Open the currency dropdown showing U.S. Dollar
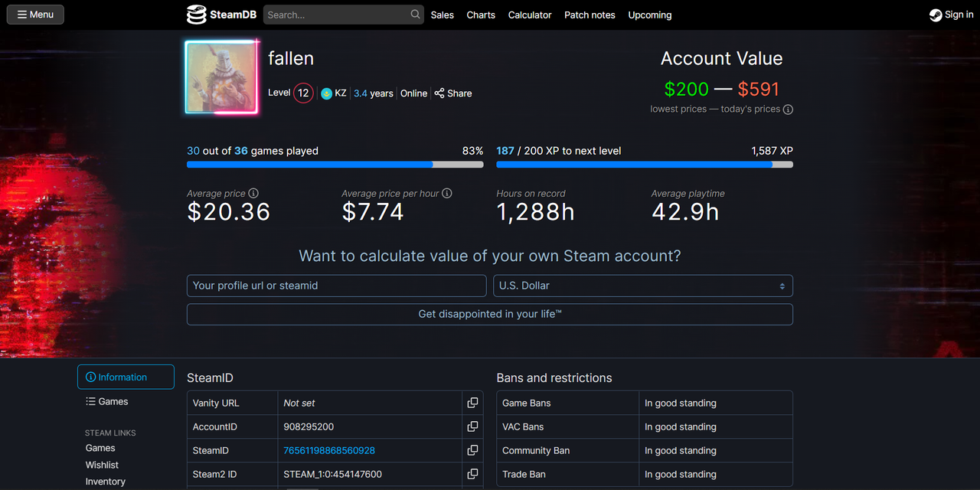980x490 pixels. [643, 286]
